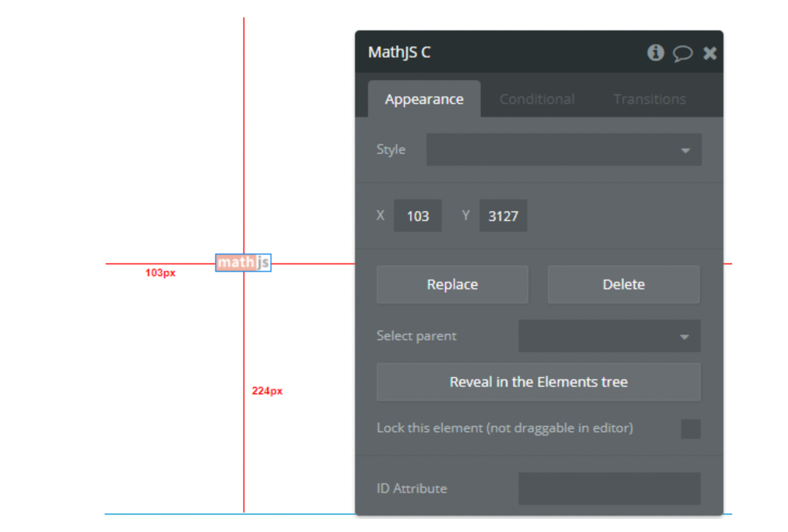Click the Select parent label
The height and width of the screenshot is (532, 788).
416,336
